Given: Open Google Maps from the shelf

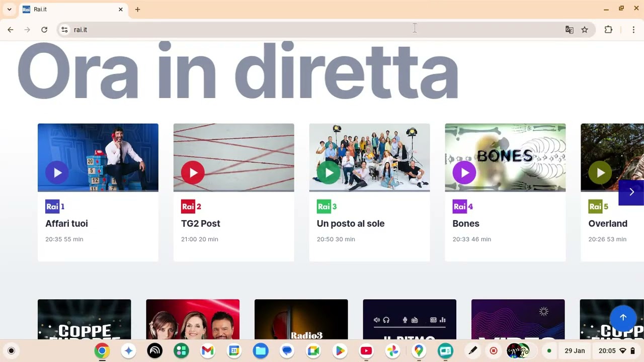Looking at the screenshot, I should (x=419, y=351).
